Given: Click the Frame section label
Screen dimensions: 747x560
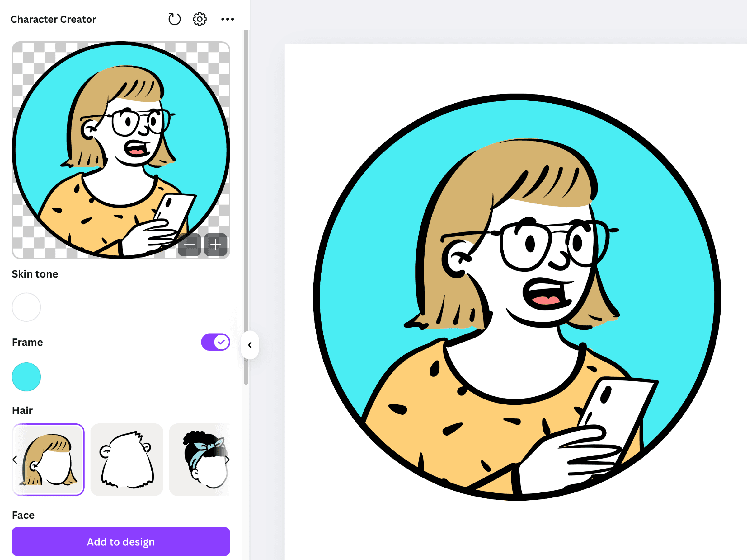Looking at the screenshot, I should (27, 342).
